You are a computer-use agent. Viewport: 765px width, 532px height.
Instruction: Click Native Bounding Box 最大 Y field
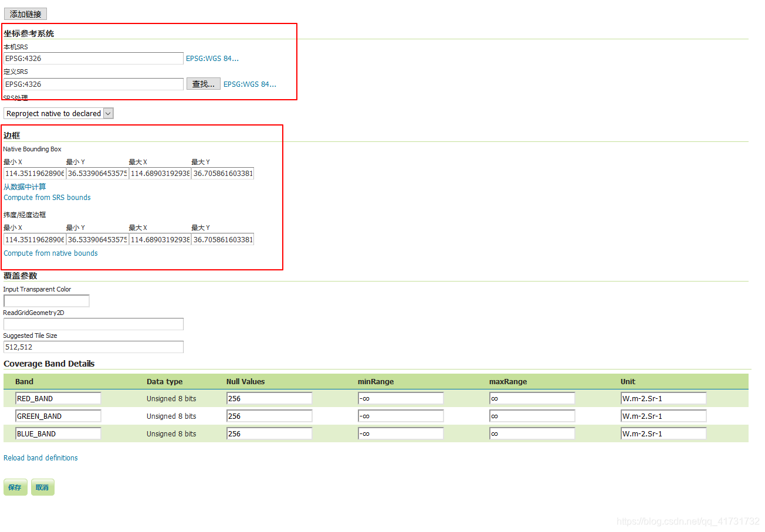[x=223, y=174]
